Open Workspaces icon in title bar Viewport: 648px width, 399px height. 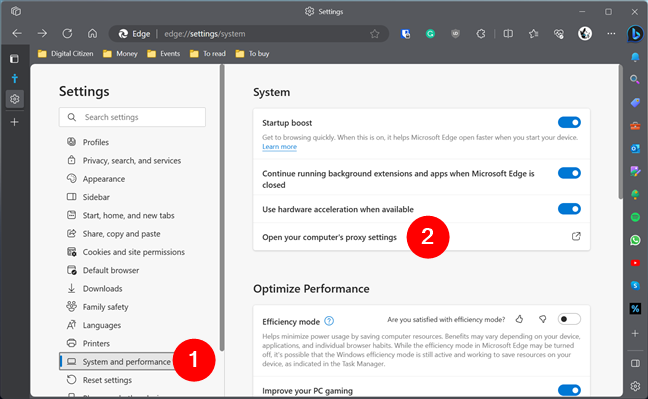click(x=16, y=11)
